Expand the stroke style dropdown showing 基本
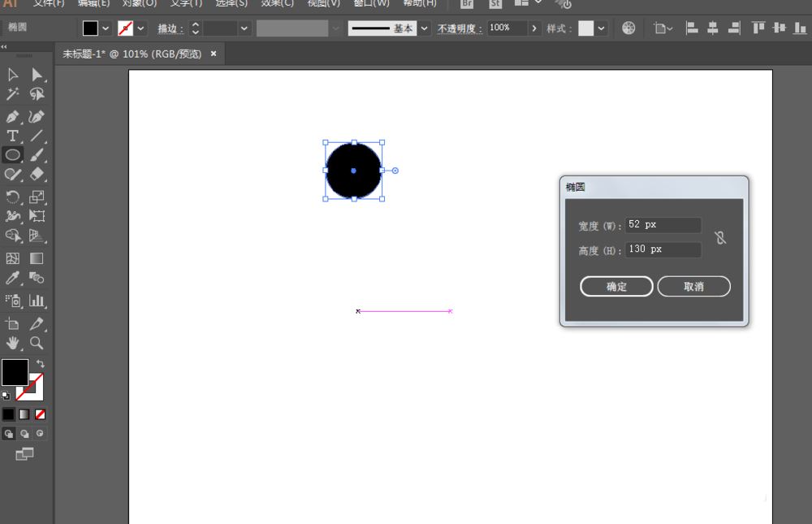The width and height of the screenshot is (812, 524). 423,27
